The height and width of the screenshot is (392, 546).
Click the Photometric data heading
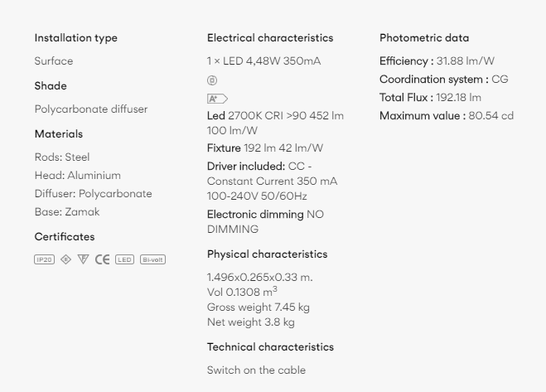423,38
